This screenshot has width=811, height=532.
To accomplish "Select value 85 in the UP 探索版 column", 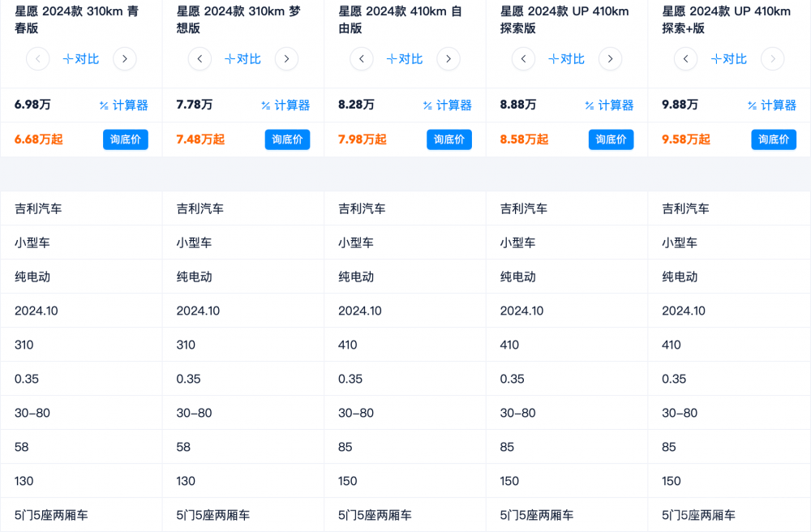I will [508, 448].
